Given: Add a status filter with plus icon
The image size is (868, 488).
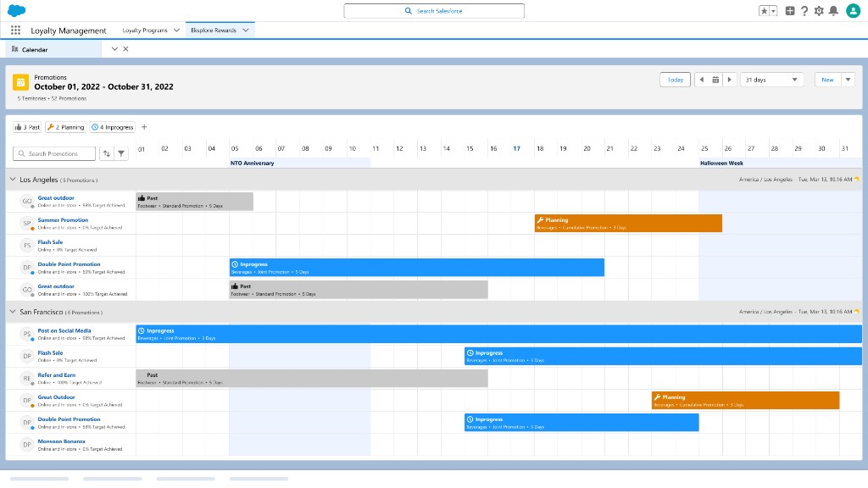Looking at the screenshot, I should (144, 127).
